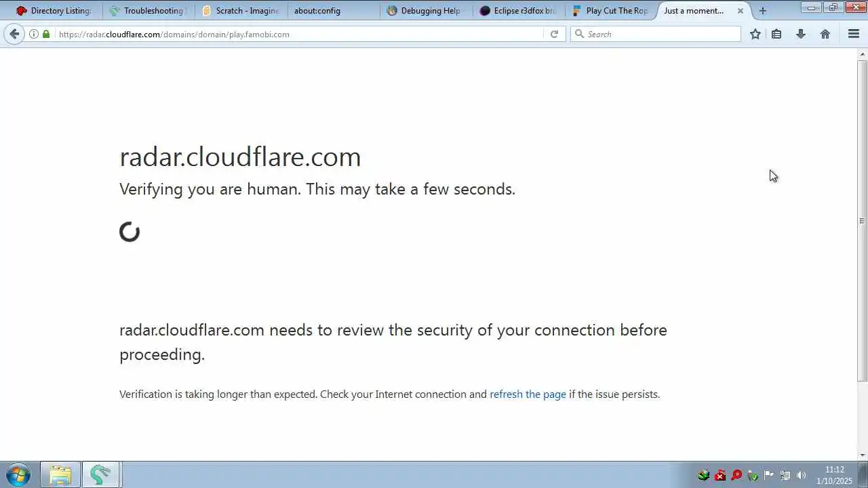This screenshot has height=488, width=868.
Task: Click the browser taskbar button
Action: click(x=100, y=474)
